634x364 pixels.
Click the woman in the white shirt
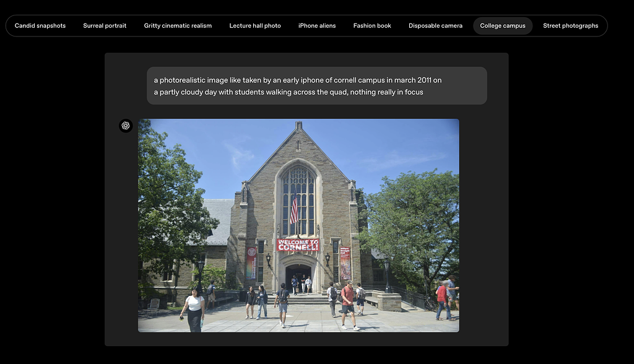194,310
